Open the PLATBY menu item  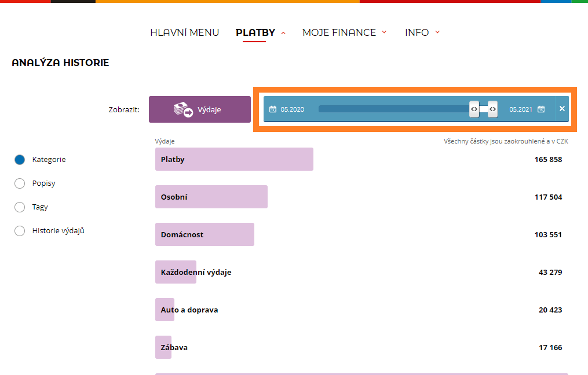pos(255,32)
